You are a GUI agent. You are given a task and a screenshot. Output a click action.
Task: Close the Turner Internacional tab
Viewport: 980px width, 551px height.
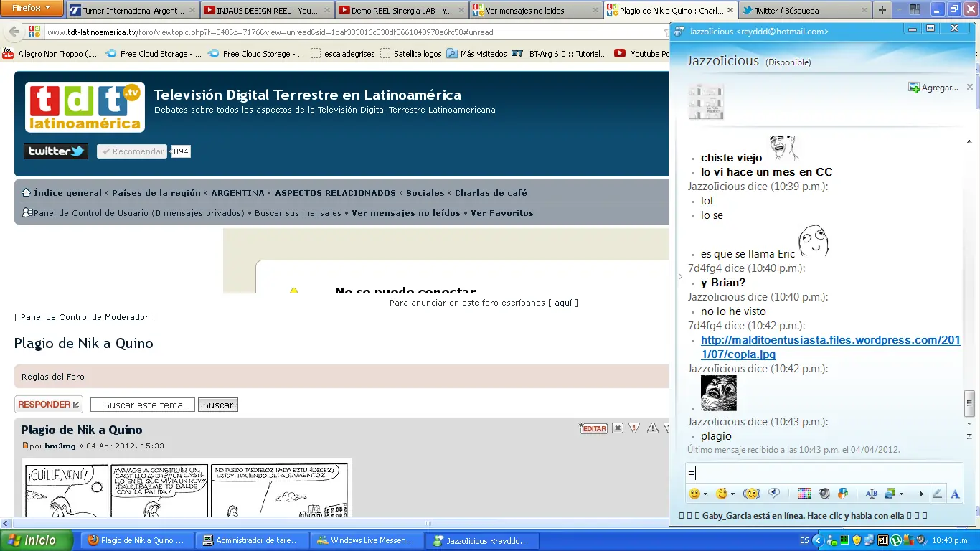tap(192, 11)
